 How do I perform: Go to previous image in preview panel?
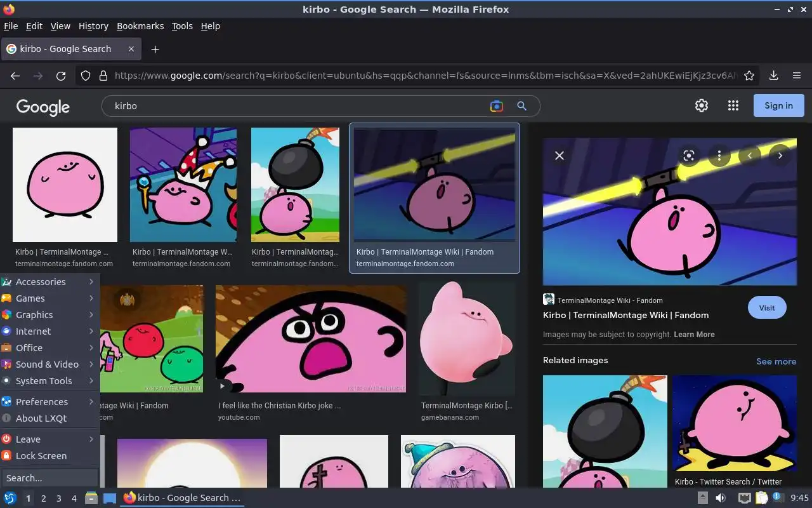click(750, 156)
